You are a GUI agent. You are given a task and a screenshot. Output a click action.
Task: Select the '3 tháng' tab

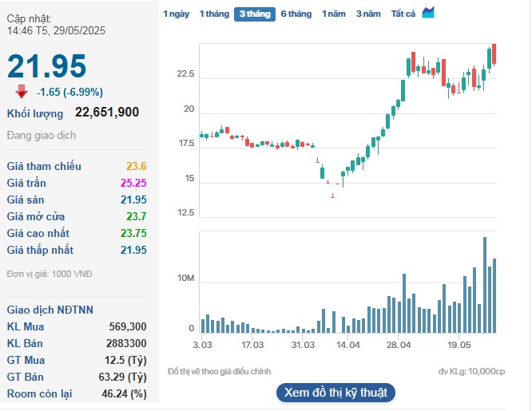pos(254,14)
